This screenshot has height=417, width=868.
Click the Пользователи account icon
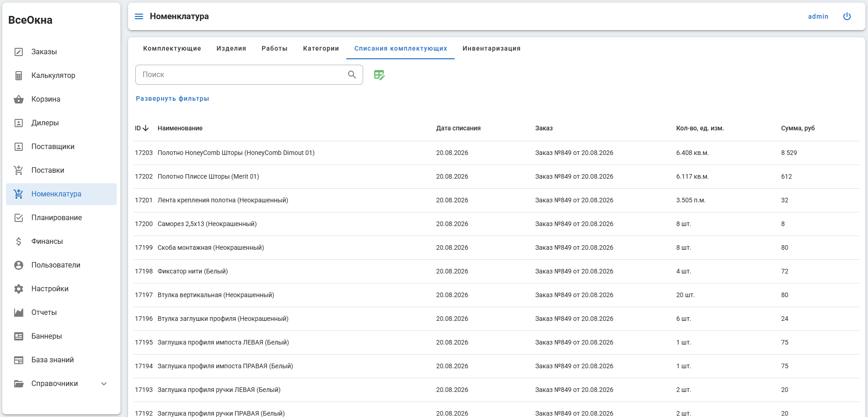pyautogui.click(x=19, y=265)
